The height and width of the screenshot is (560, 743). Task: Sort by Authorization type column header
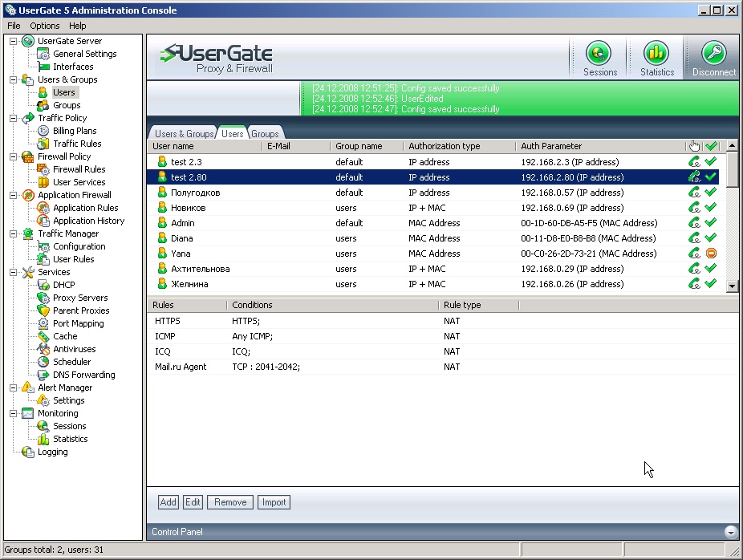(444, 146)
